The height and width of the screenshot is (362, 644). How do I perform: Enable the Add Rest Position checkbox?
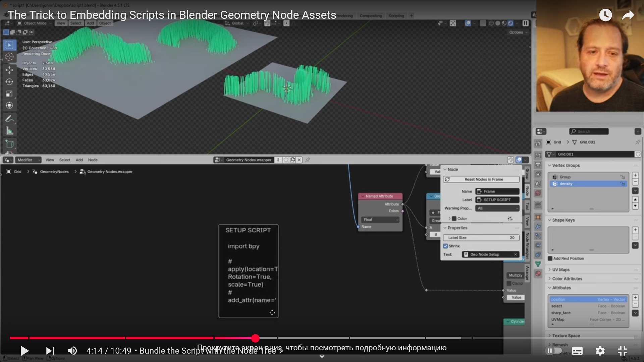pos(550,258)
